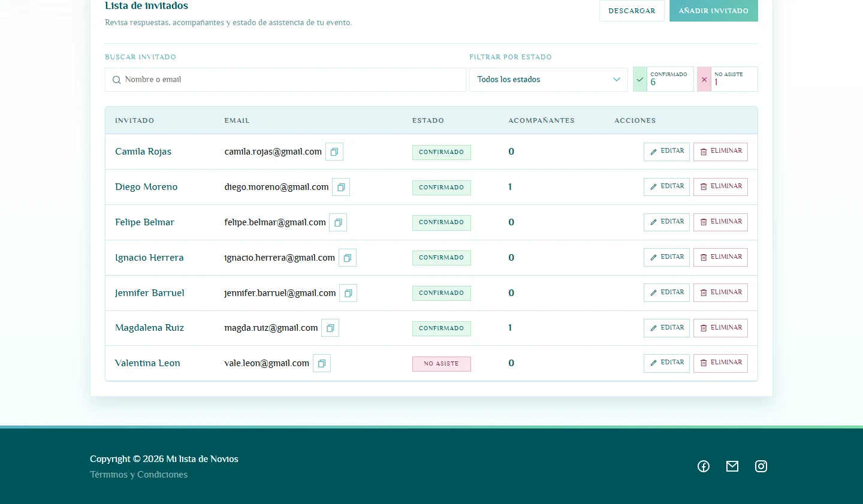Copy Diego Moreno's email address

pos(341,187)
